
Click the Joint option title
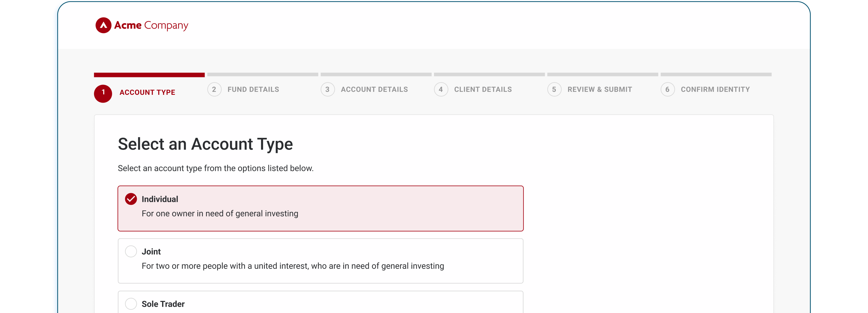click(x=151, y=252)
